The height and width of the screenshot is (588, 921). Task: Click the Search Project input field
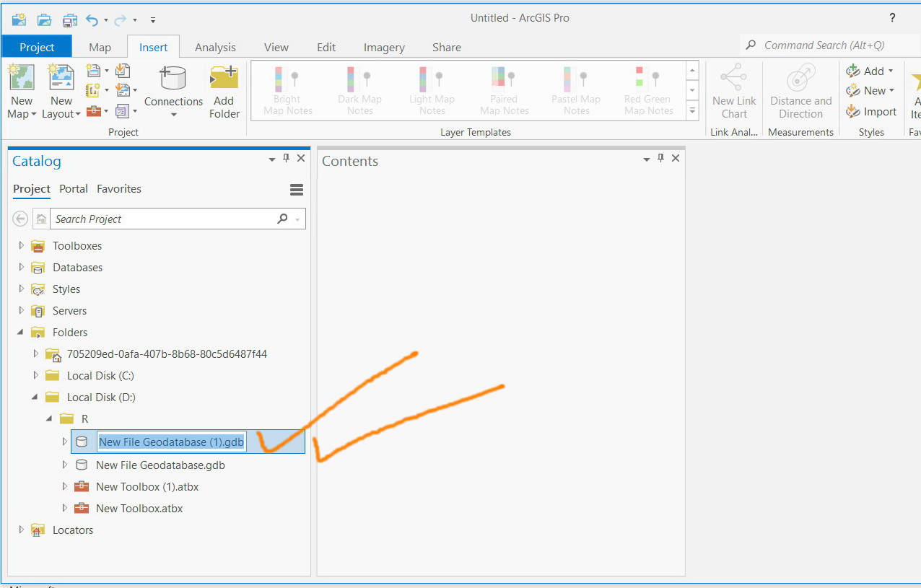click(178, 219)
